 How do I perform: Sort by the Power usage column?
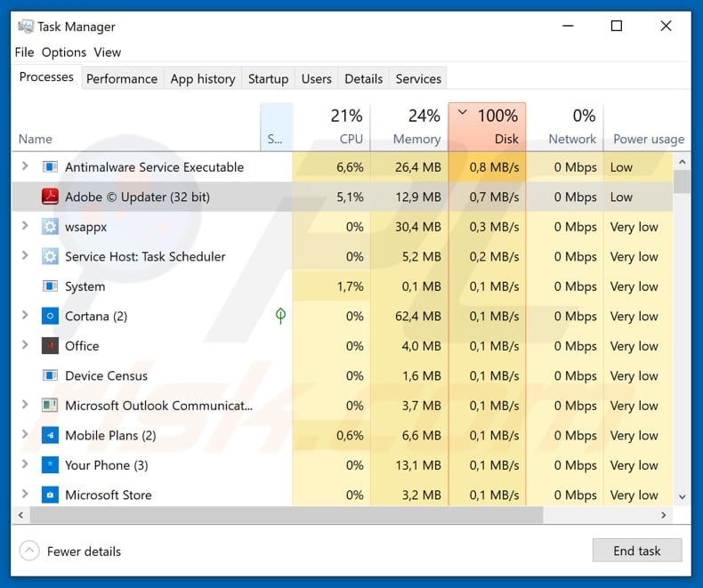[x=648, y=127]
